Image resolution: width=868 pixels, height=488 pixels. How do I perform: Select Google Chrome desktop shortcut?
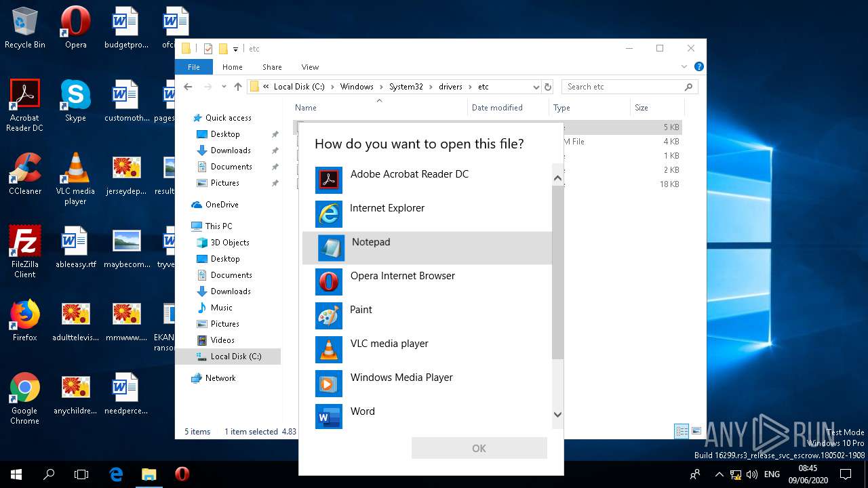coord(25,399)
